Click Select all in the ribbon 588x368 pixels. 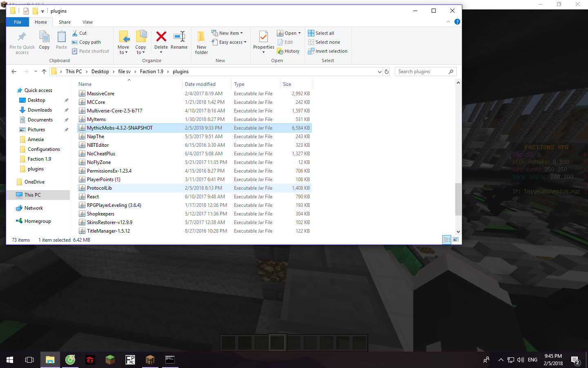pyautogui.click(x=321, y=33)
